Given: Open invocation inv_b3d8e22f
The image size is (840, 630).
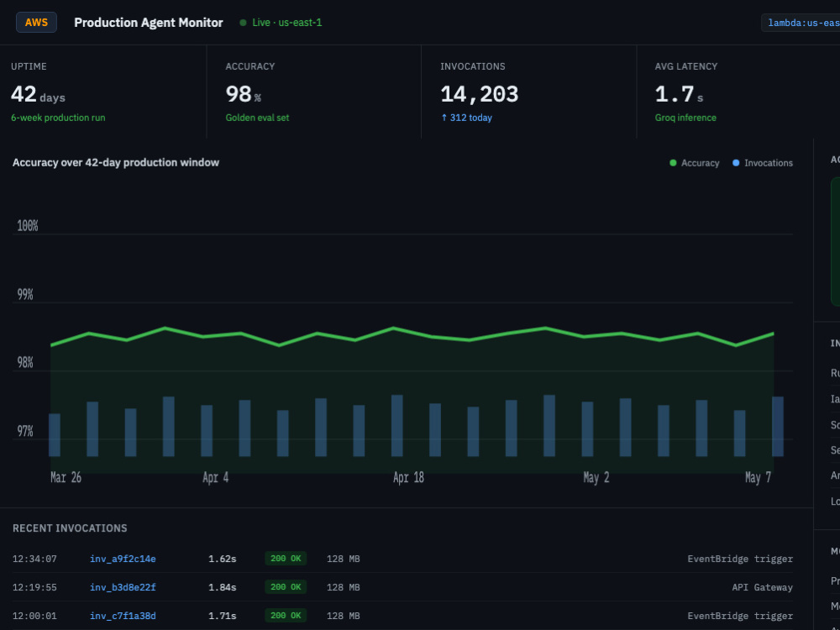Looking at the screenshot, I should 123,587.
